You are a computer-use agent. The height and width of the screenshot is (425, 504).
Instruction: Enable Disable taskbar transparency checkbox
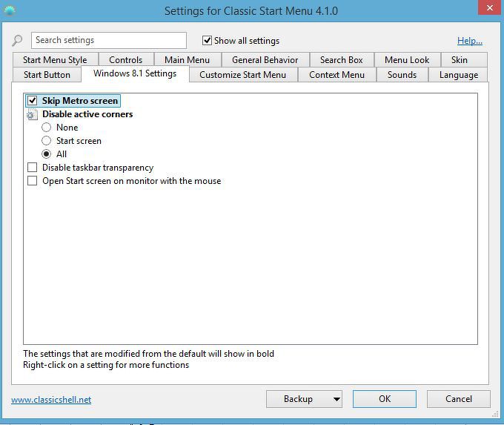click(32, 168)
